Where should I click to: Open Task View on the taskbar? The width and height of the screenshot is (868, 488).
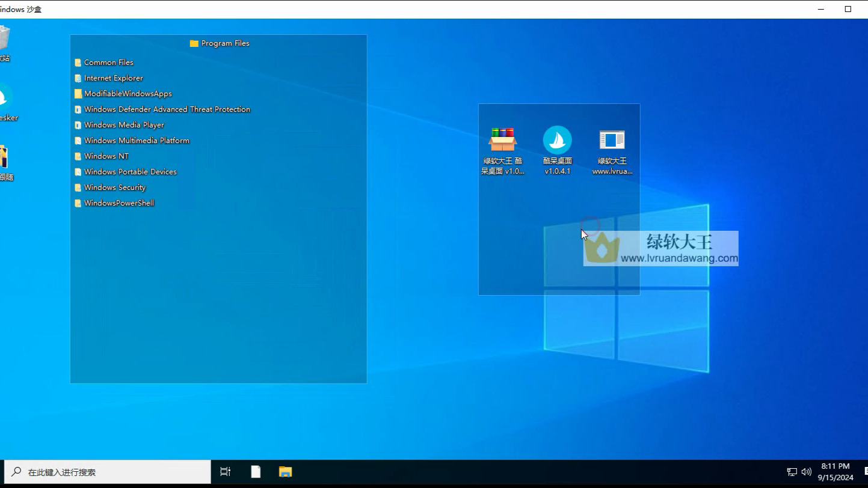coord(226,472)
